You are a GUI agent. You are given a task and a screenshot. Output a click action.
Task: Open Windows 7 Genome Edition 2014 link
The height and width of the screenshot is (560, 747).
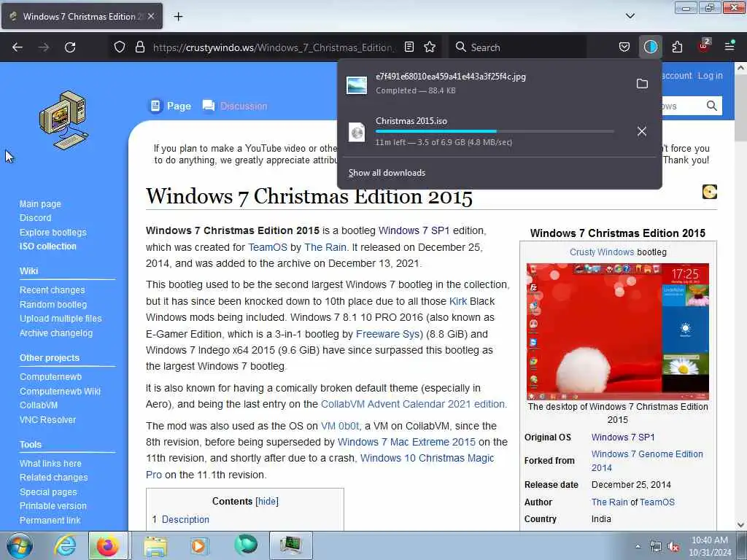pyautogui.click(x=647, y=461)
